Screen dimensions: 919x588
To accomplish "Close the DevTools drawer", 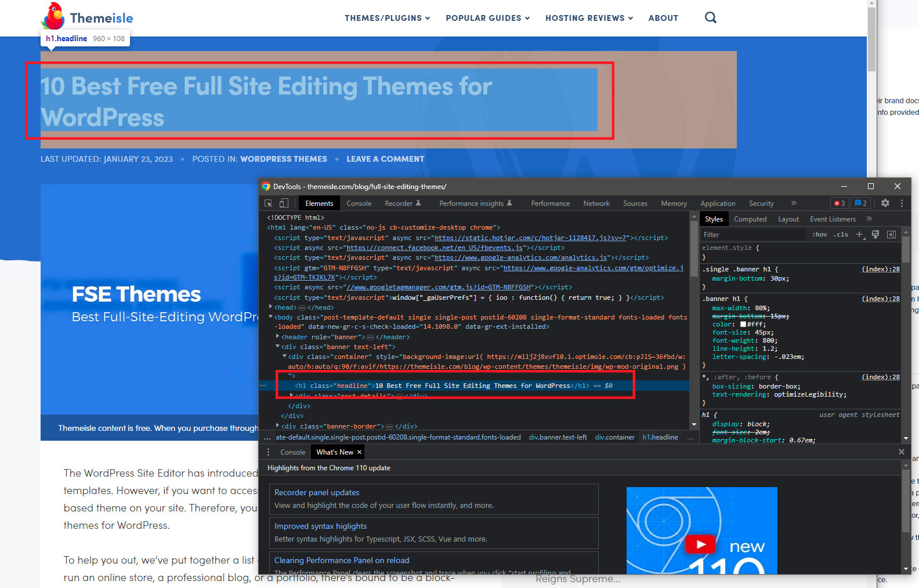I will tap(901, 452).
